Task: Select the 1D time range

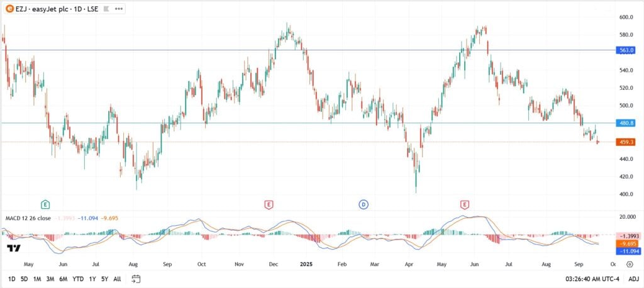Action: coord(11,279)
